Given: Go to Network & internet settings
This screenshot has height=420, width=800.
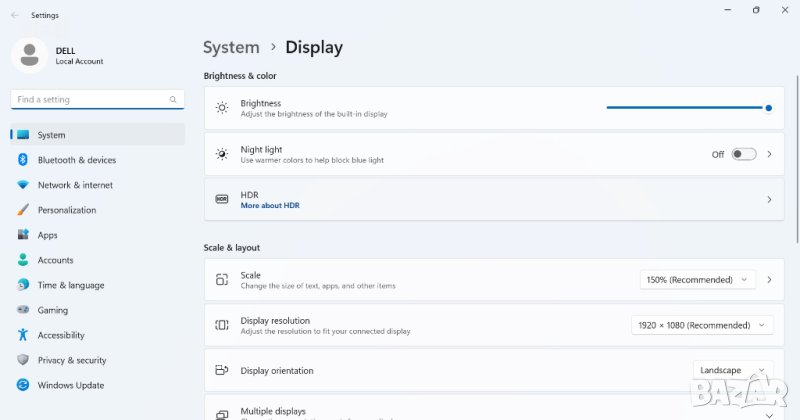Looking at the screenshot, I should click(x=75, y=185).
